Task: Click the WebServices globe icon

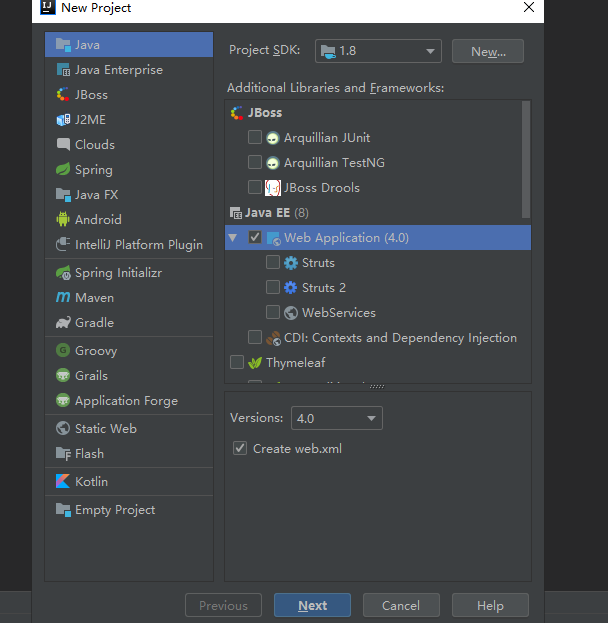Action: coord(290,313)
